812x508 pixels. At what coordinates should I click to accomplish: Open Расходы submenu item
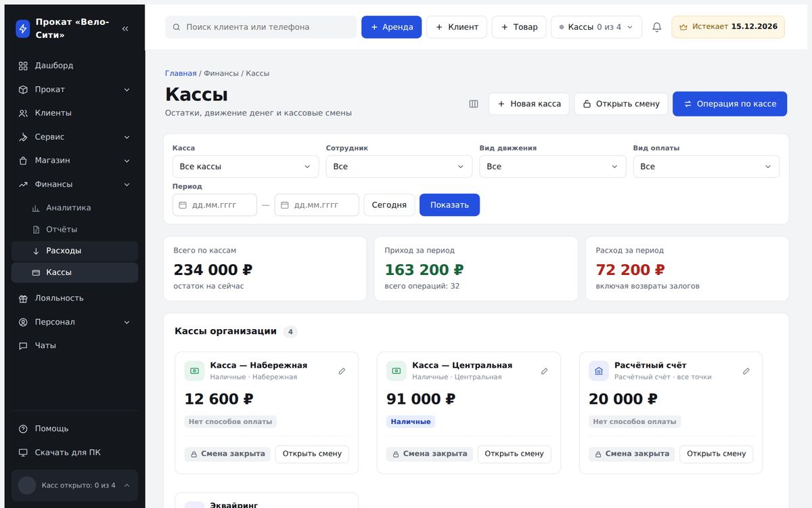coord(74,251)
